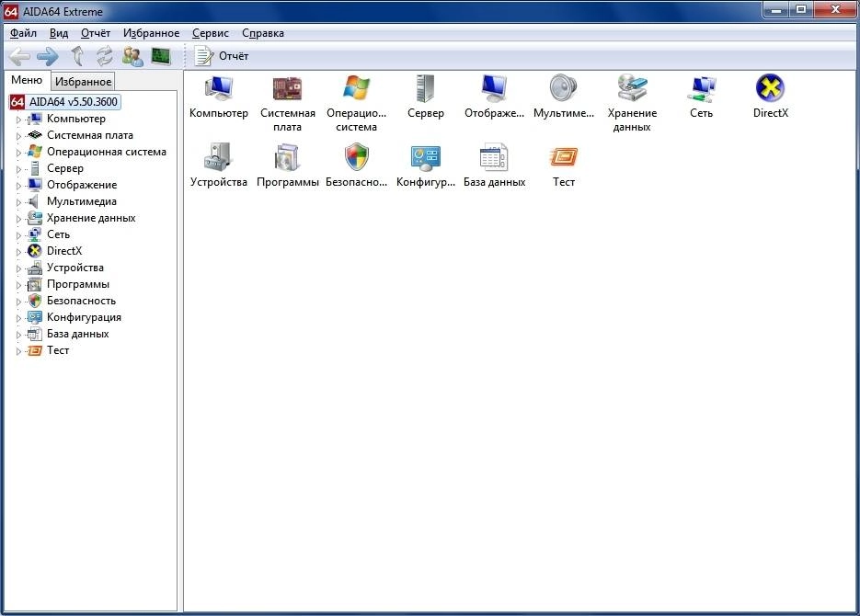Open the Хранение данных icon in main pane
860x616 pixels.
633,104
